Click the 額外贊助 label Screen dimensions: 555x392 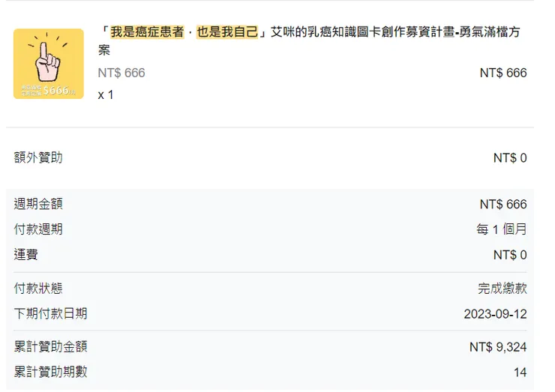(38, 157)
